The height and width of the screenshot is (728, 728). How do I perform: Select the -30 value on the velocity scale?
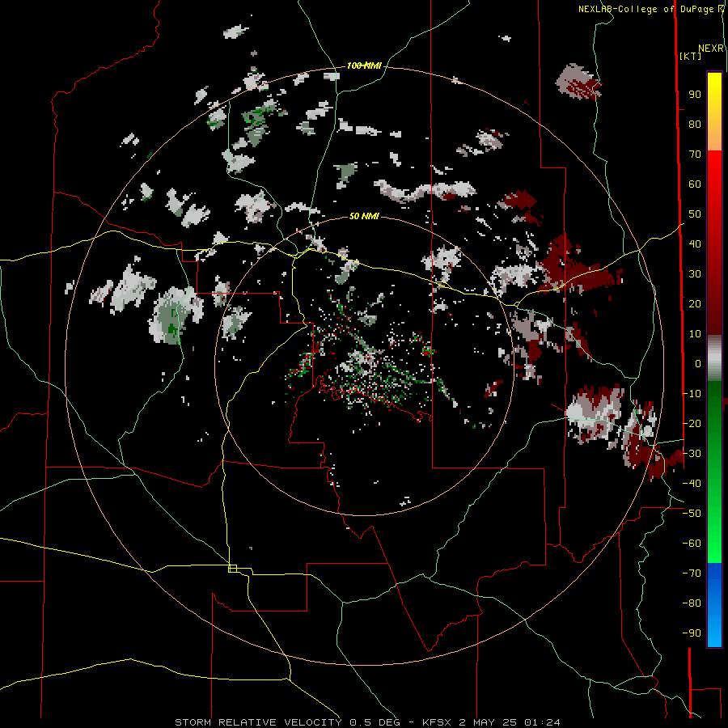(692, 453)
